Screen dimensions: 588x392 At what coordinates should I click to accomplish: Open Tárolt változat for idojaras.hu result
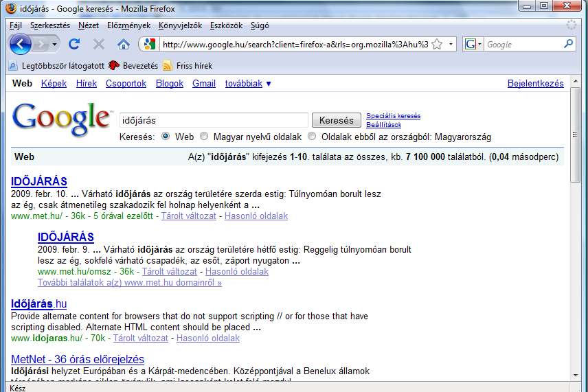pyautogui.click(x=141, y=338)
